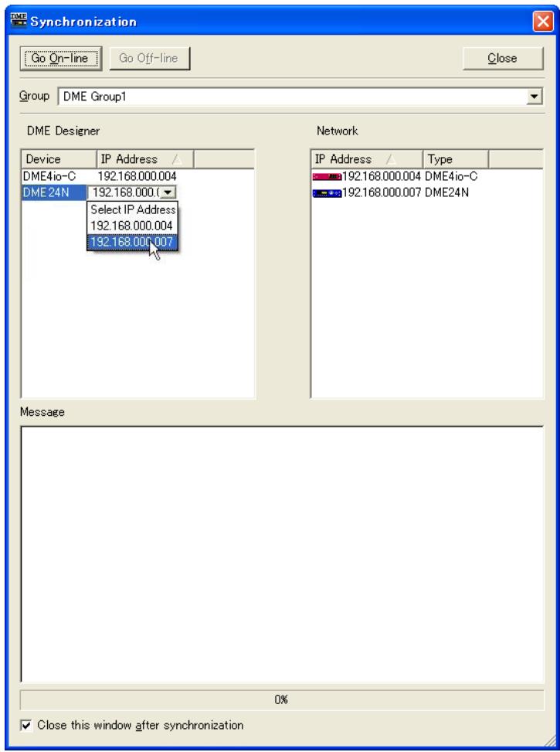Select Network entry 192.168.000.004

381,176
